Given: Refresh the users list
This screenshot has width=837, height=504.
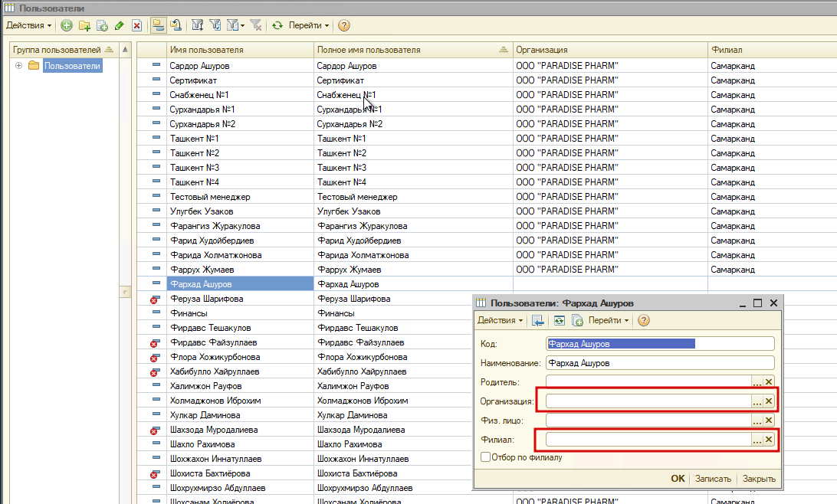Looking at the screenshot, I should click(277, 25).
